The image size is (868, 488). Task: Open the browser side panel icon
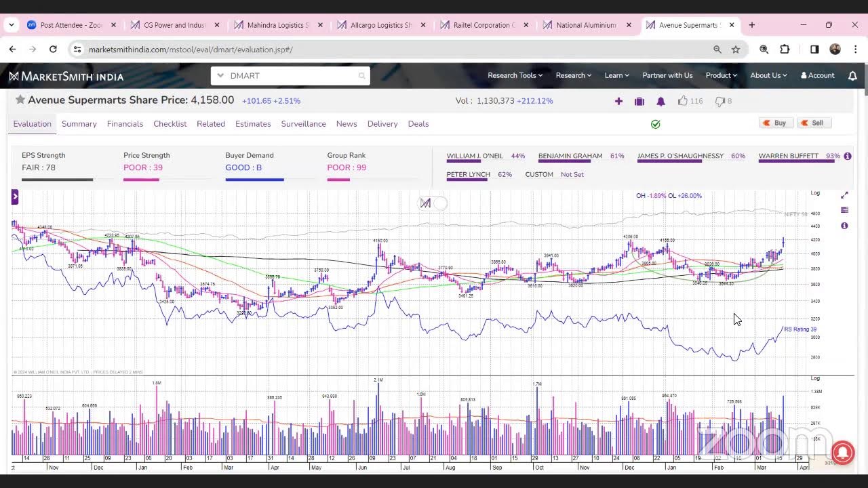coord(814,49)
